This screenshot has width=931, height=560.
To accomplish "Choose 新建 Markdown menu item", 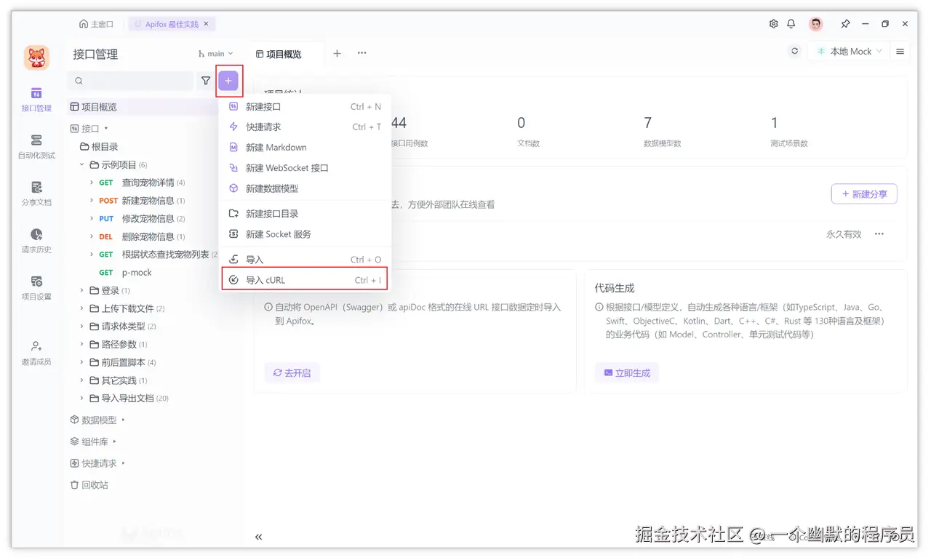I will pos(305,147).
